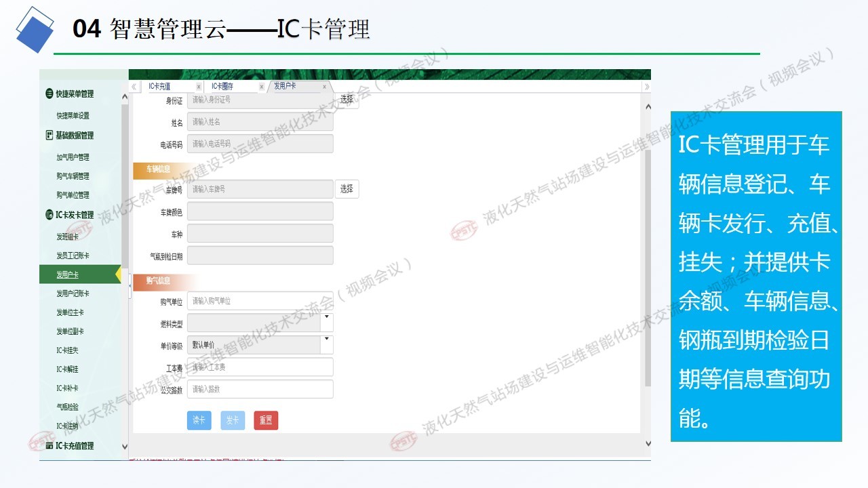Click the 气瓶到检日期 field
The width and height of the screenshot is (868, 488).
point(260,256)
